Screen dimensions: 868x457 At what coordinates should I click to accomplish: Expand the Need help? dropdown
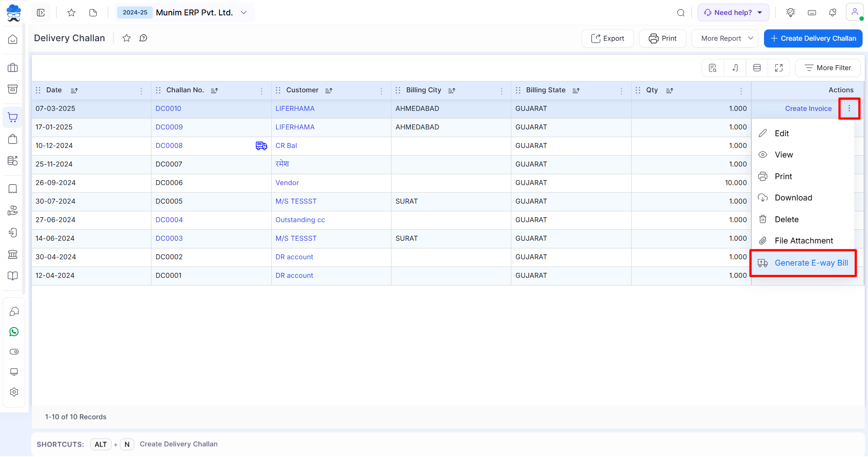tap(733, 13)
